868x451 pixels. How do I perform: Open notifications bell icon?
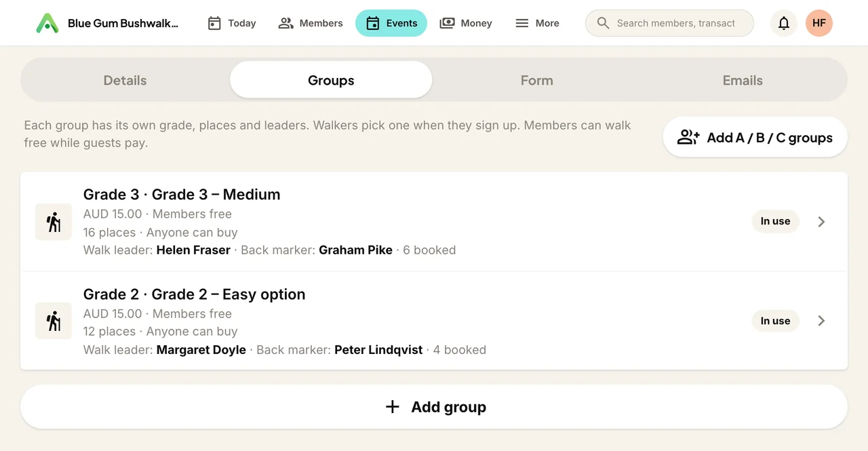[784, 23]
